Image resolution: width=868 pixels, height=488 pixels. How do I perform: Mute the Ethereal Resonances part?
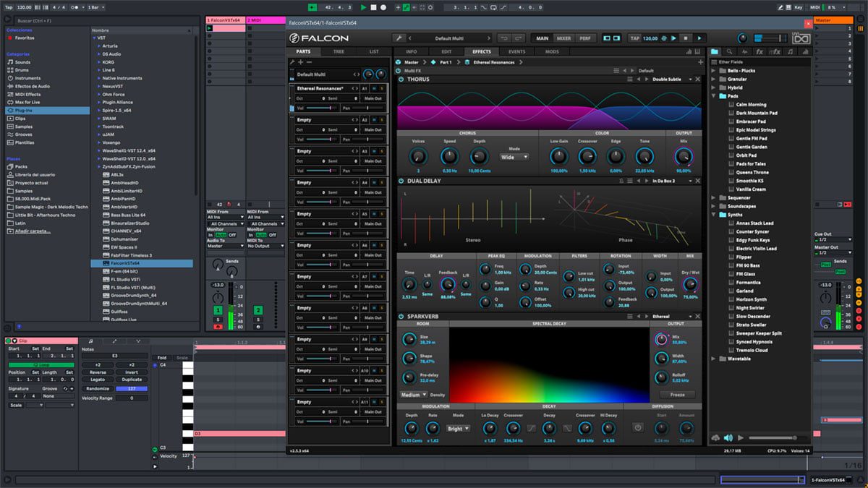[373, 88]
